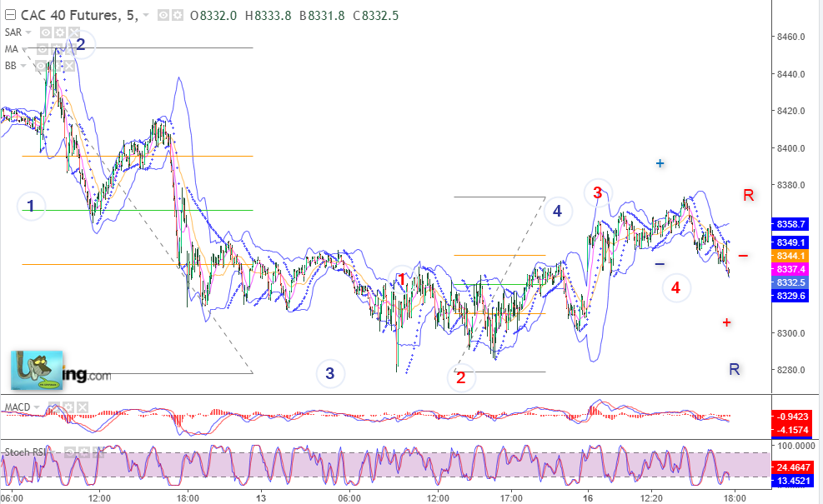Screen dimensions: 823x504
Task: Click the 8460.0 price scale tick
Action: pos(790,37)
